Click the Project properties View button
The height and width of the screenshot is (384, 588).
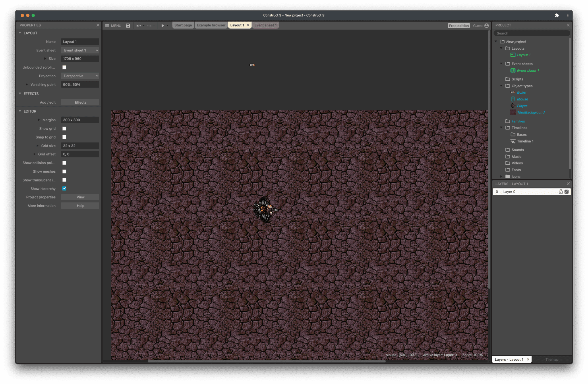pos(80,197)
